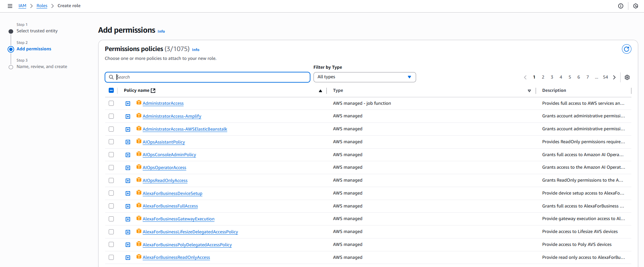Toggle the select-all policies header checkbox
Screen dimensions: 644x267
[x=111, y=90]
